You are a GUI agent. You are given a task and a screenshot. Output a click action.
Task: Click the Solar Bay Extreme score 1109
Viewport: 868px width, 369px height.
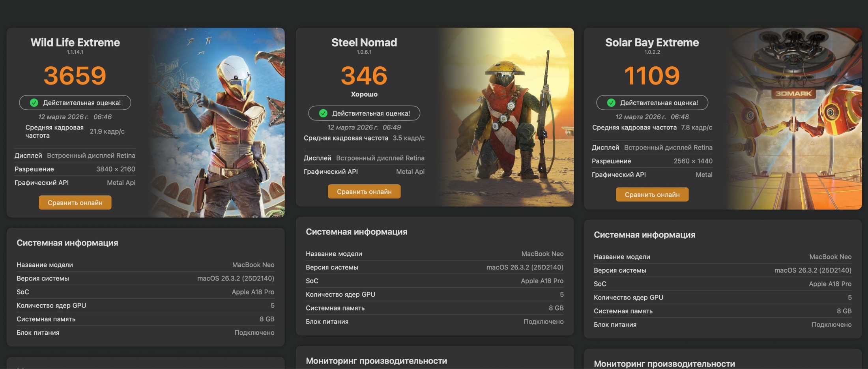point(652,75)
